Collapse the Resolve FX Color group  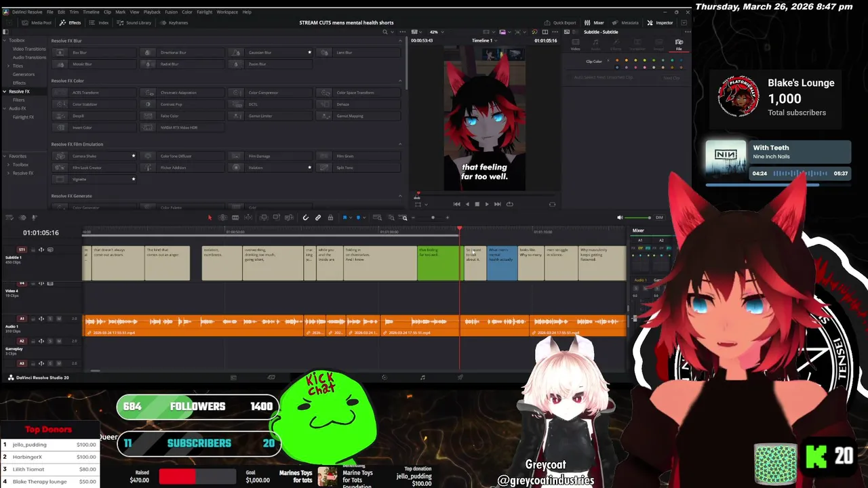click(x=399, y=81)
